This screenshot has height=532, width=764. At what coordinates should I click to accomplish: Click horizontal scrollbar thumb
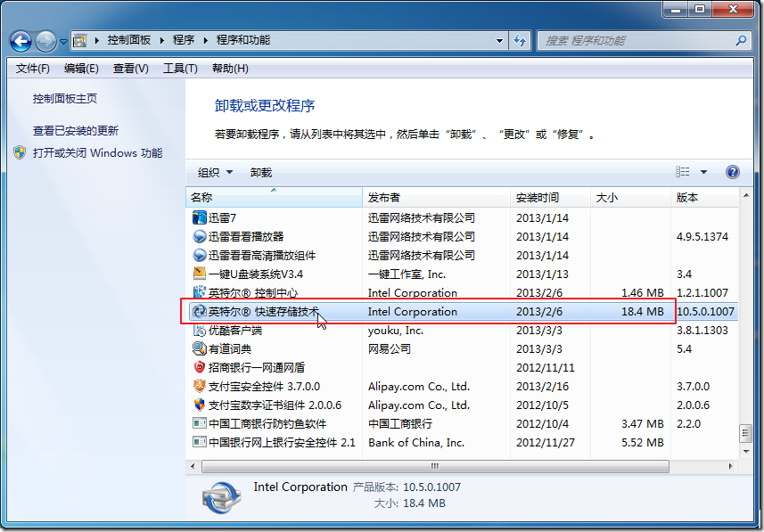[435, 466]
